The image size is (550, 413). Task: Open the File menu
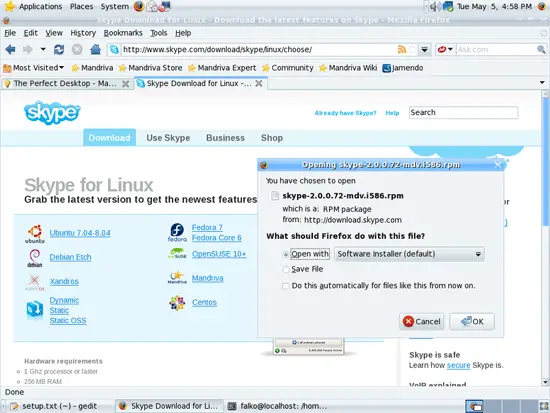click(x=10, y=33)
